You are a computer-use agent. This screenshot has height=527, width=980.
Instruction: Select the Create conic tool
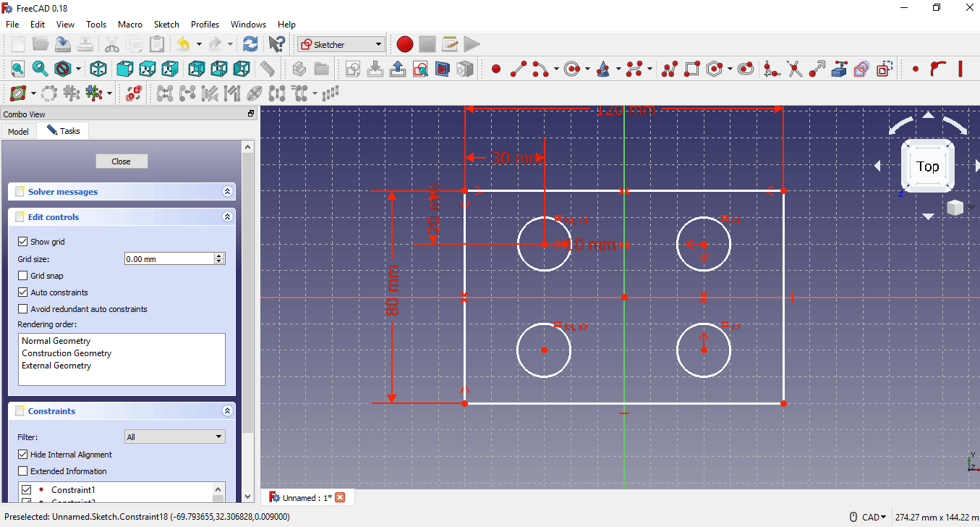603,69
